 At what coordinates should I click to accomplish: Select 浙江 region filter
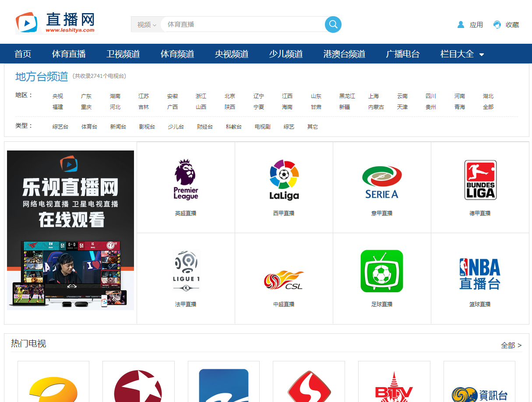click(x=201, y=96)
